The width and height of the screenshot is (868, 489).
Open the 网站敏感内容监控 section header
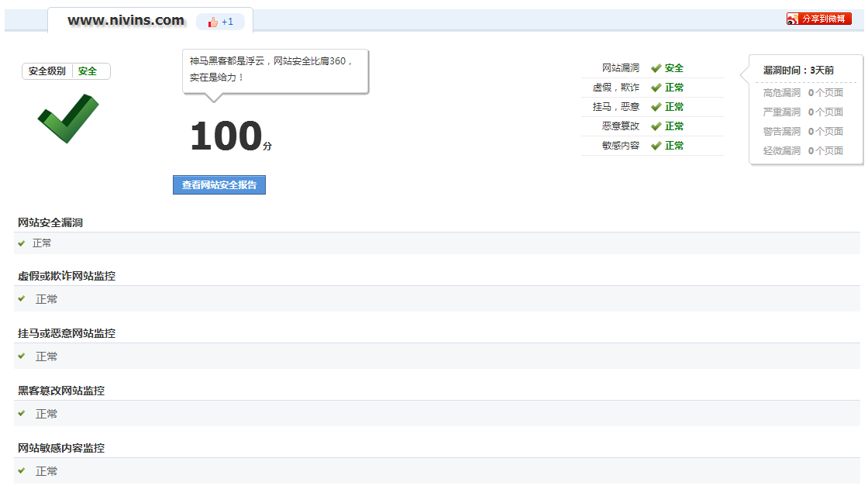pos(61,448)
